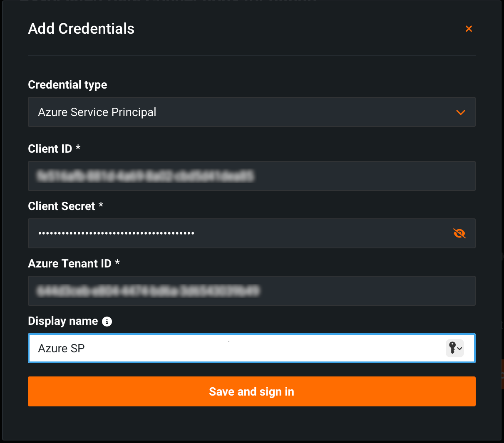
Task: Click the Azure SP text in Display name
Action: tap(61, 349)
